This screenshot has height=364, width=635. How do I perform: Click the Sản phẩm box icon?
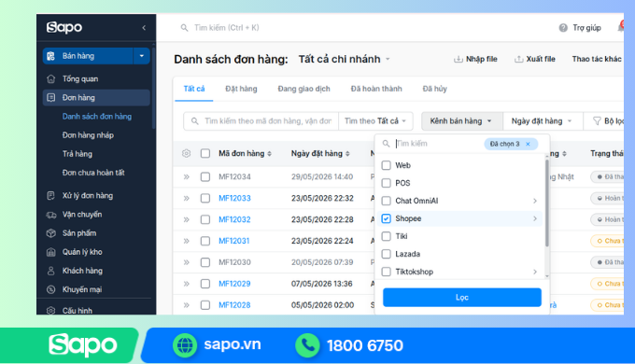pyautogui.click(x=51, y=233)
